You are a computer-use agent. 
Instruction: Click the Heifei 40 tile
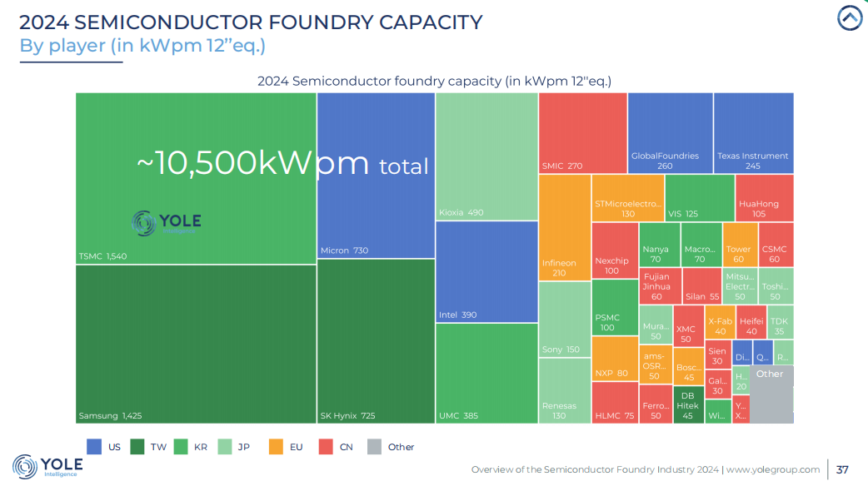point(751,322)
